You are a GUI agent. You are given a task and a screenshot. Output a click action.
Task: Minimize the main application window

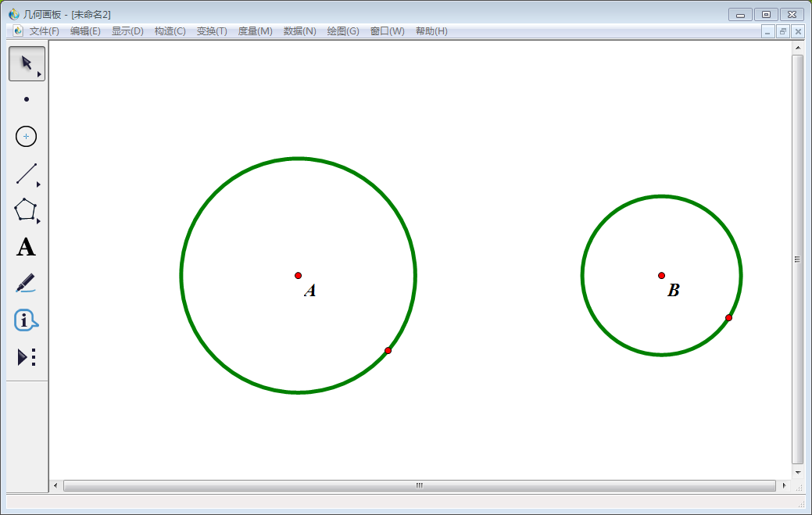(x=740, y=15)
